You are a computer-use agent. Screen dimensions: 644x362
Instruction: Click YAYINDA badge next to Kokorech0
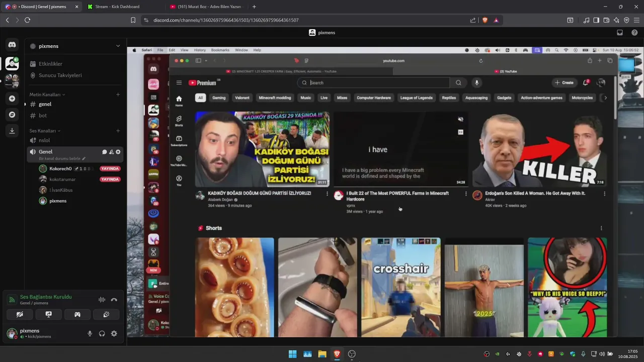coord(110,168)
